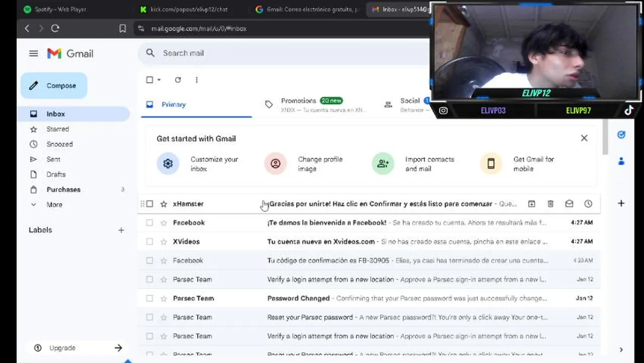This screenshot has height=363, width=644.
Task: Click the browser bookmark icon
Action: (122, 29)
